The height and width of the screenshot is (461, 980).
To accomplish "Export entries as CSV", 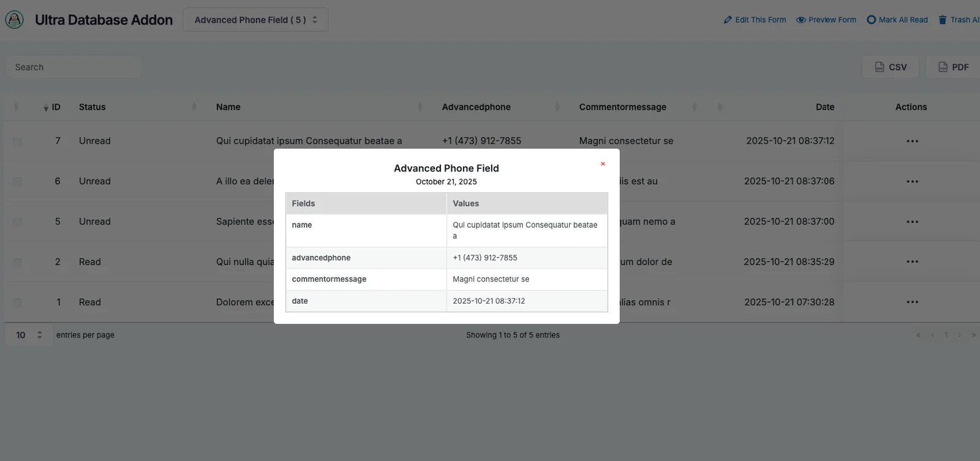I will tap(891, 67).
